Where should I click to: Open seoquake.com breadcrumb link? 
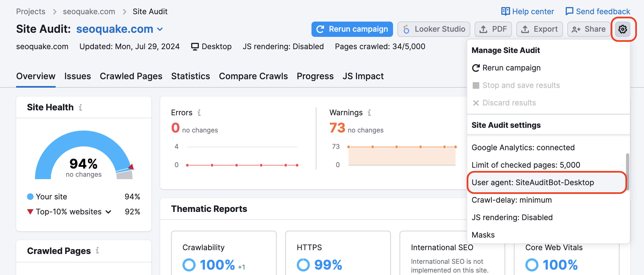click(x=89, y=11)
